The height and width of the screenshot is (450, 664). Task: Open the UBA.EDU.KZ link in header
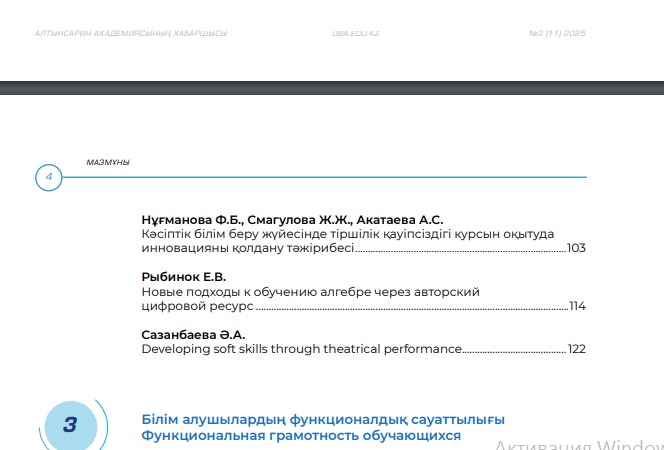(356, 33)
